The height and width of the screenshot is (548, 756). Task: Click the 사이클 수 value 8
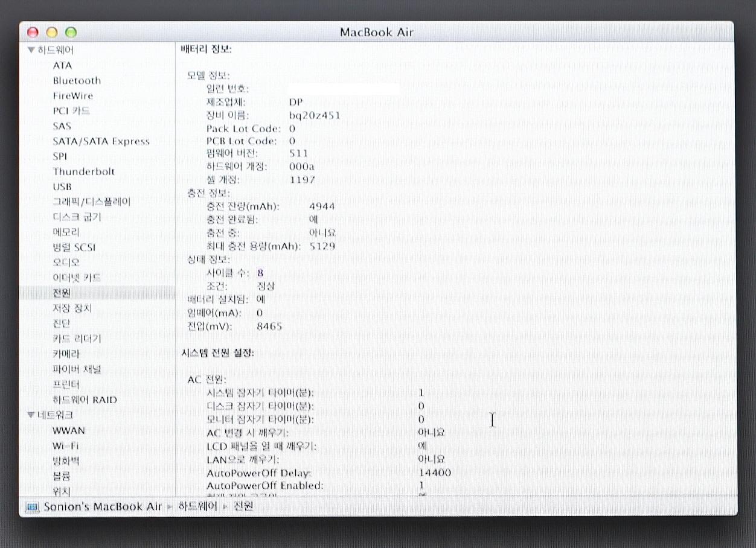pyautogui.click(x=260, y=273)
